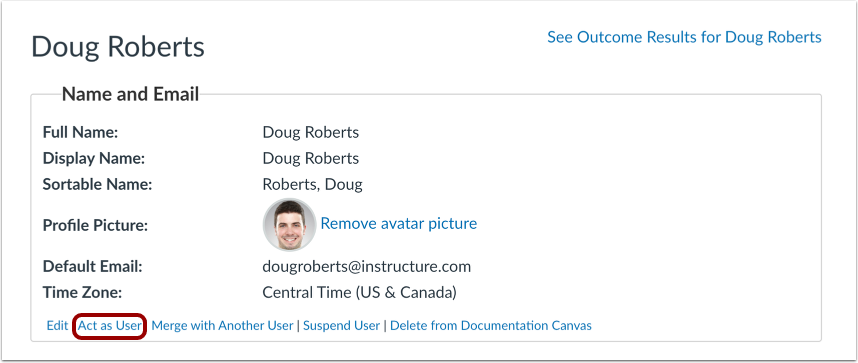Click Central Time (US & Canada) value
Image resolution: width=858 pixels, height=363 pixels.
click(x=360, y=292)
